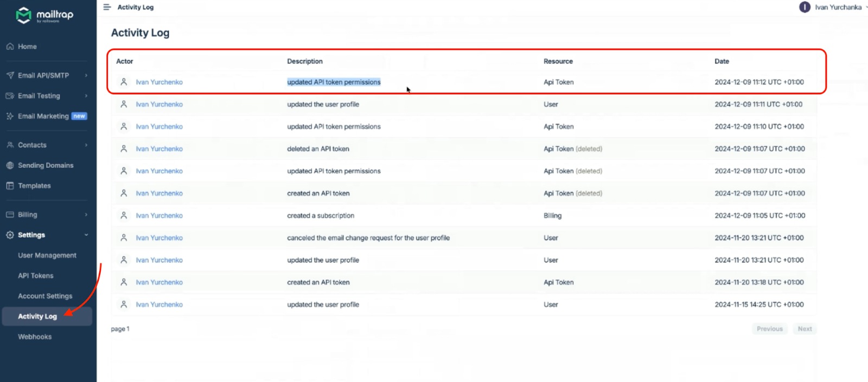Image resolution: width=868 pixels, height=382 pixels.
Task: Click highlighted 'updated API token permissions' text
Action: click(334, 82)
